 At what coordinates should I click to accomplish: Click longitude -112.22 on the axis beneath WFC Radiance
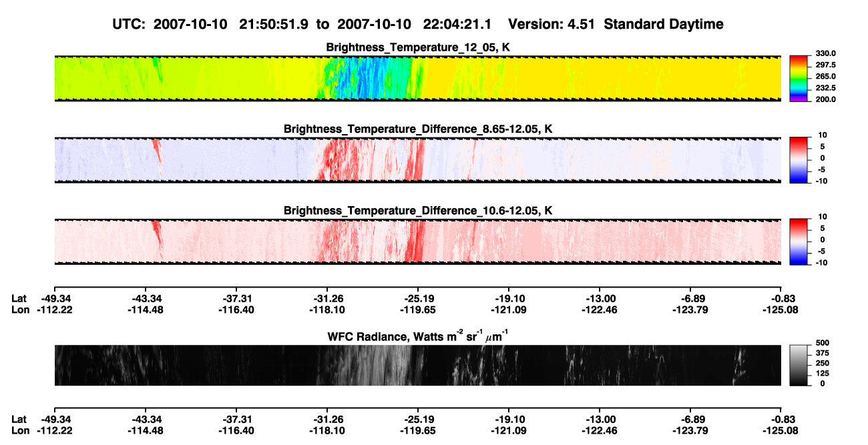55,430
